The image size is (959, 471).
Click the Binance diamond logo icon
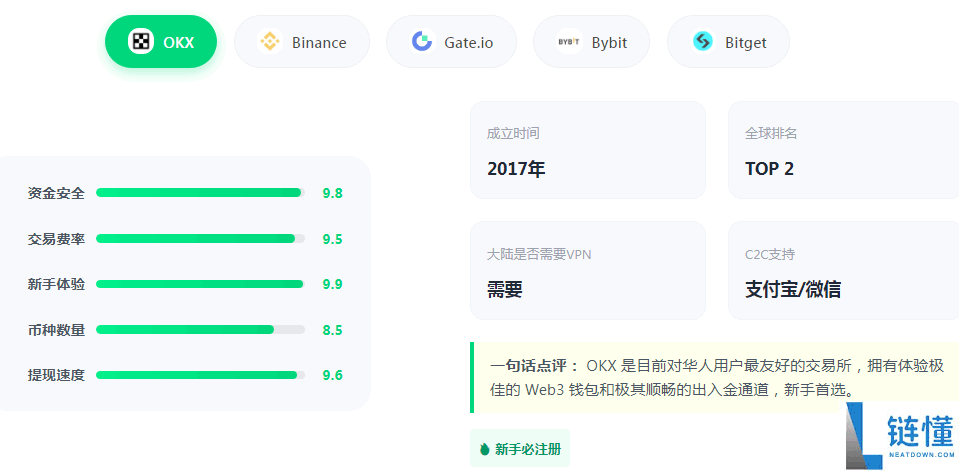point(270,42)
